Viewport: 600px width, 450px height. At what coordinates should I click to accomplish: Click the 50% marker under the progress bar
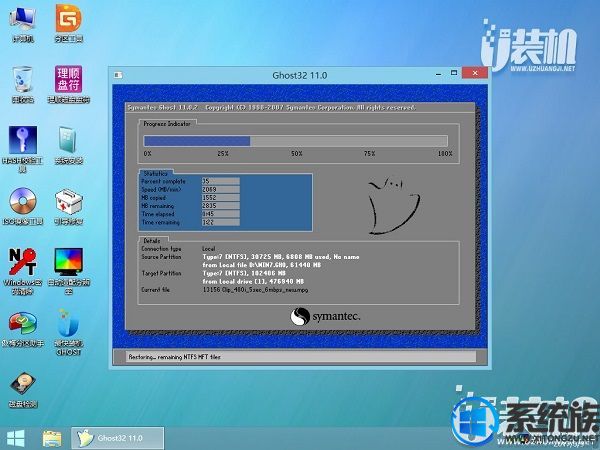[x=297, y=153]
